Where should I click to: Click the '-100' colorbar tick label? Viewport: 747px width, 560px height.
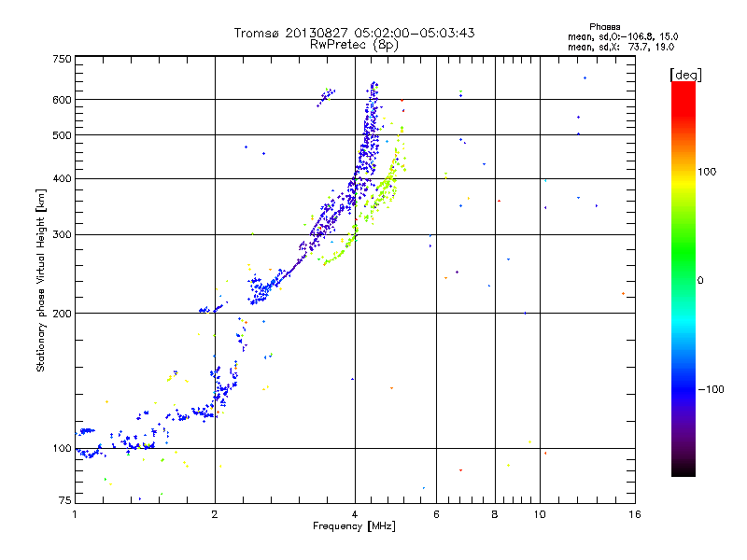[711, 389]
